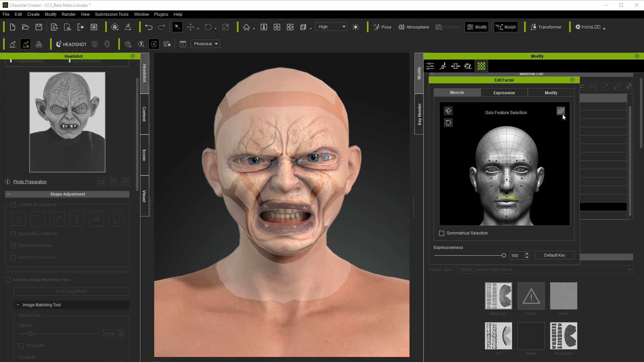Viewport: 644px width, 362px height.
Task: Click the Expressiveness slider handle
Action: click(x=504, y=255)
